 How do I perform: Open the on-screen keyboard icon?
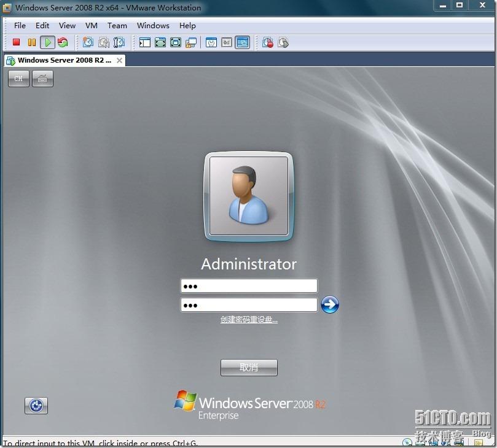click(x=43, y=79)
